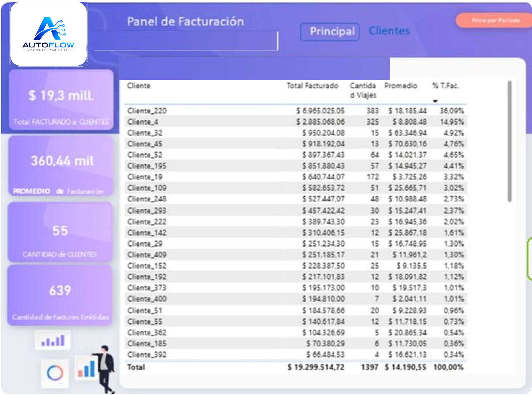Select the Cliente_400 row
Screen dimensions: 532x395
coord(296,299)
